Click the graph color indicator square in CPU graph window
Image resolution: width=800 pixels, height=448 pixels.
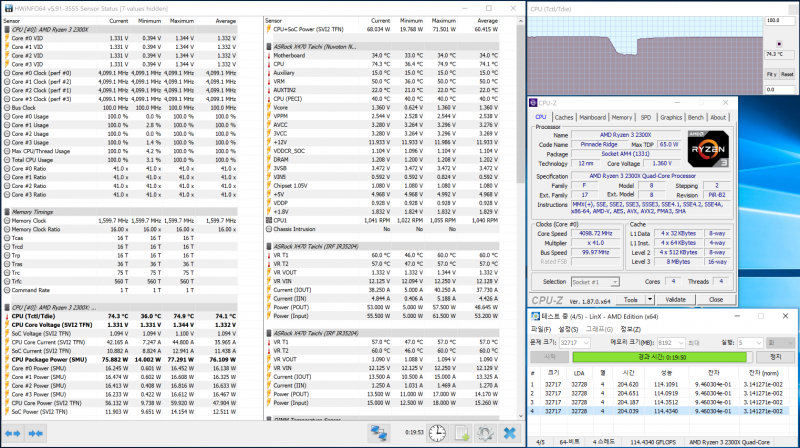coord(779,44)
